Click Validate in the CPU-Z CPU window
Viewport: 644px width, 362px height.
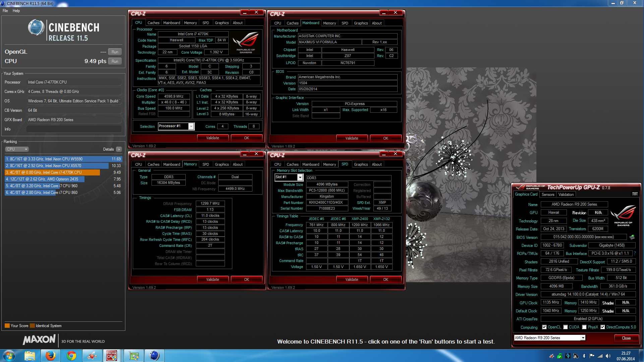213,138
